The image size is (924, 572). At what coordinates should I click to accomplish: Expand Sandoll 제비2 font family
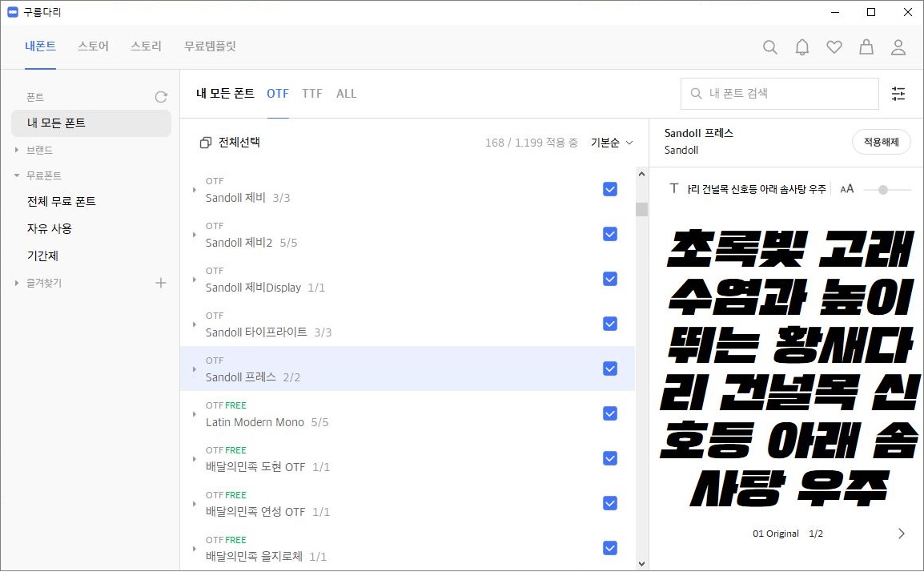[x=194, y=235]
